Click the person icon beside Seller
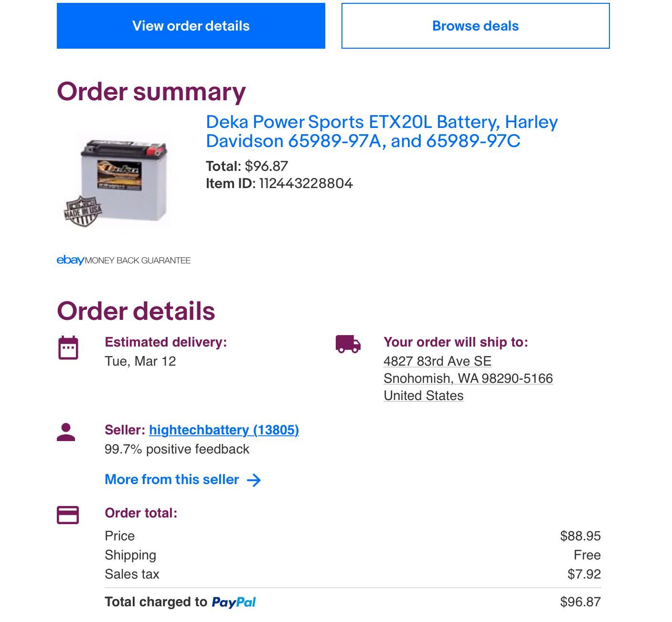Image resolution: width=672 pixels, height=622 pixels. pos(66,432)
